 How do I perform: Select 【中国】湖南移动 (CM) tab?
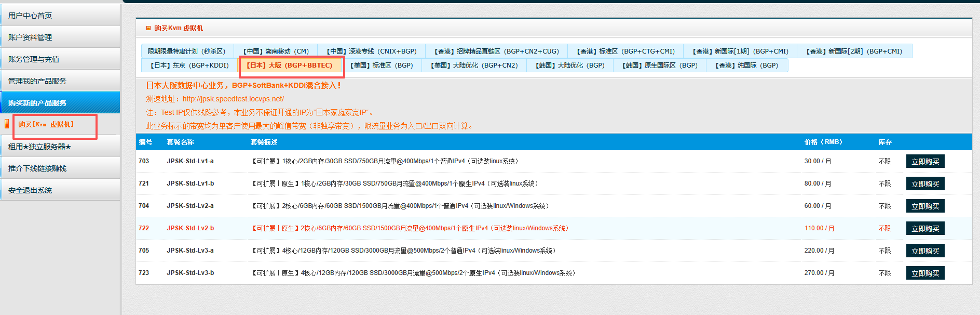coord(276,51)
